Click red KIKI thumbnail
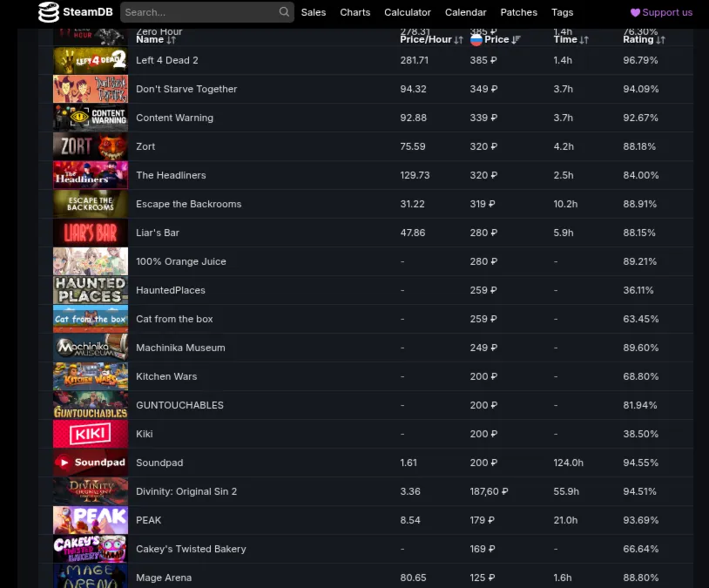The height and width of the screenshot is (588, 709). [91, 434]
